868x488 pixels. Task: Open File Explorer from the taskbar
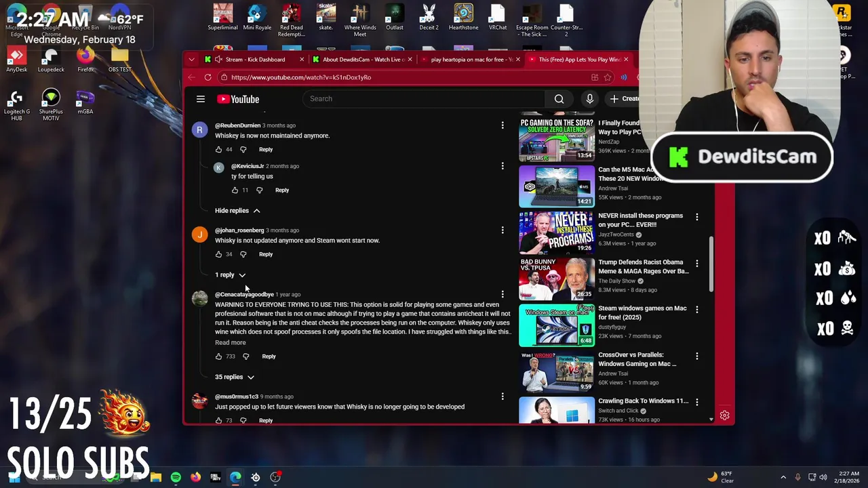pyautogui.click(x=156, y=477)
